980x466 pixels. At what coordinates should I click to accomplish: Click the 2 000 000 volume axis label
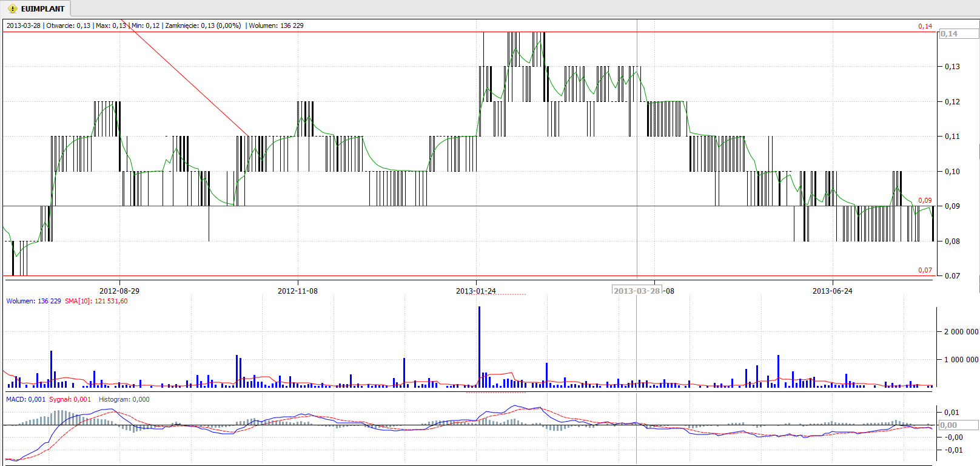[961, 331]
